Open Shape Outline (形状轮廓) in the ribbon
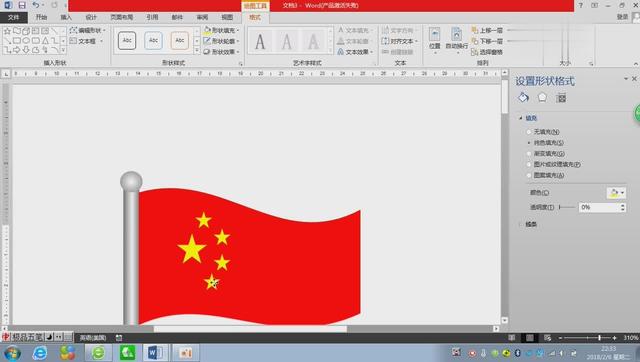The width and height of the screenshot is (640, 362). click(x=221, y=41)
